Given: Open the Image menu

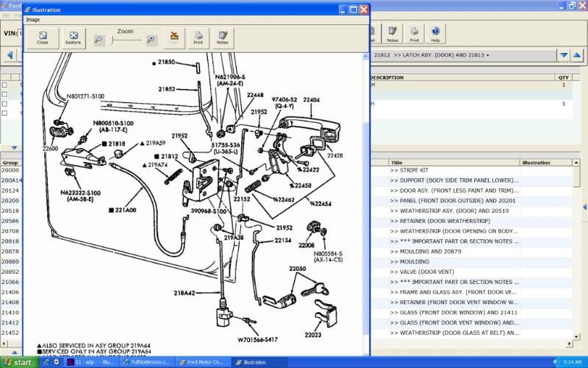Looking at the screenshot, I should 33,20.
